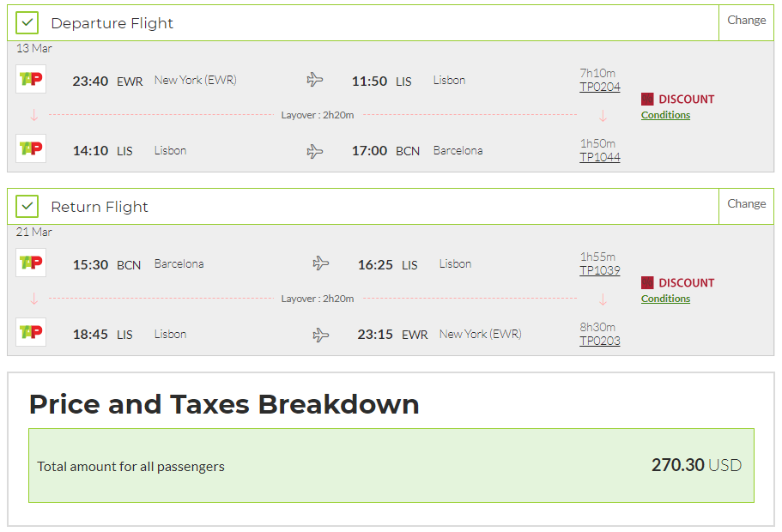Screen dimensions: 782x532
Task: Open Conditions link for the return discount
Action: (x=665, y=299)
